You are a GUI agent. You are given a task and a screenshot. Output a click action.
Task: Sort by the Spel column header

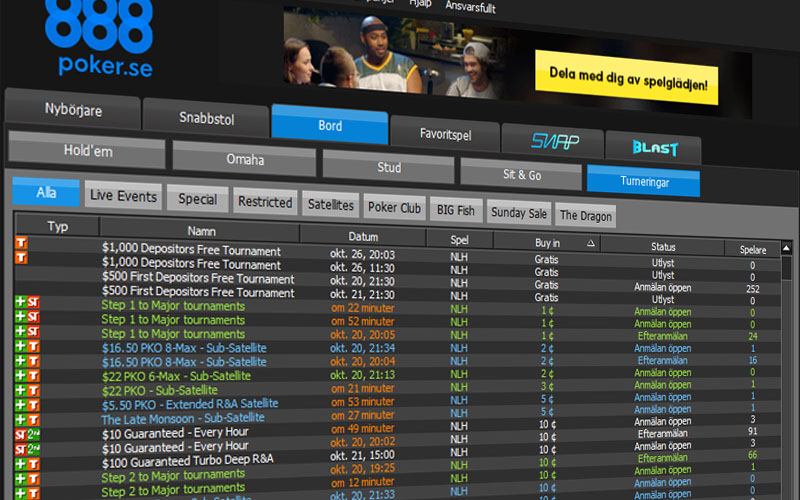[x=459, y=240]
